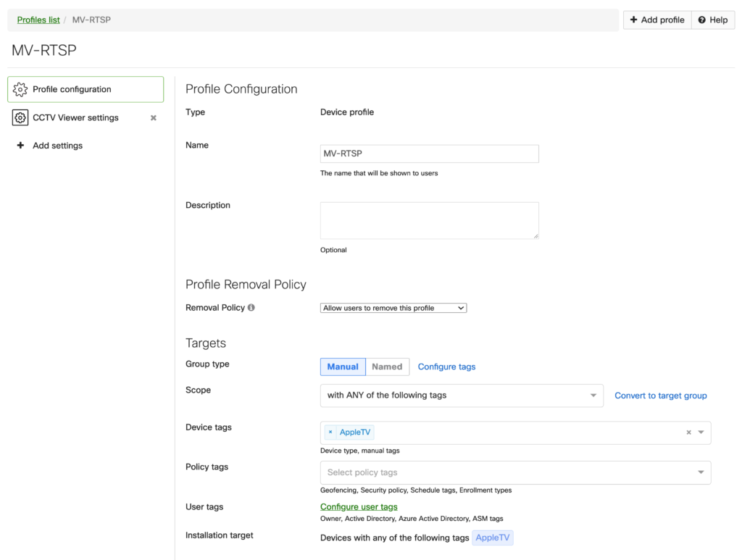
Task: Expand the Device tags dropdown arrow
Action: 701,432
